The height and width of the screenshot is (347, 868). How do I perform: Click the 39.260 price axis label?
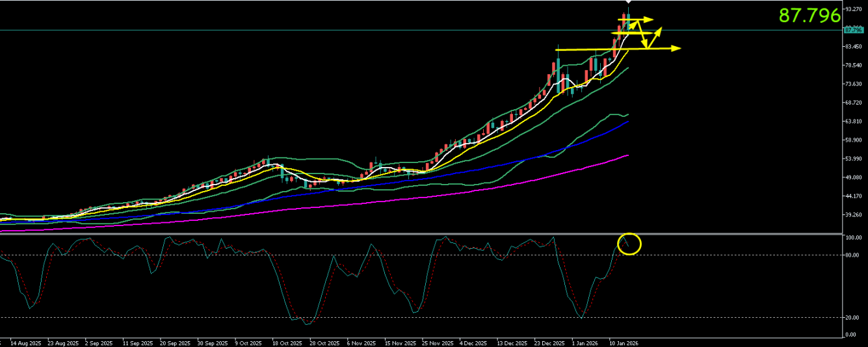pyautogui.click(x=852, y=214)
